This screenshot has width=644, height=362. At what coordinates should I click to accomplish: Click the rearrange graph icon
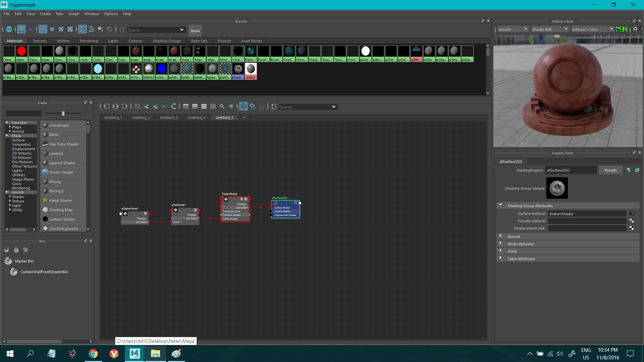(164, 106)
